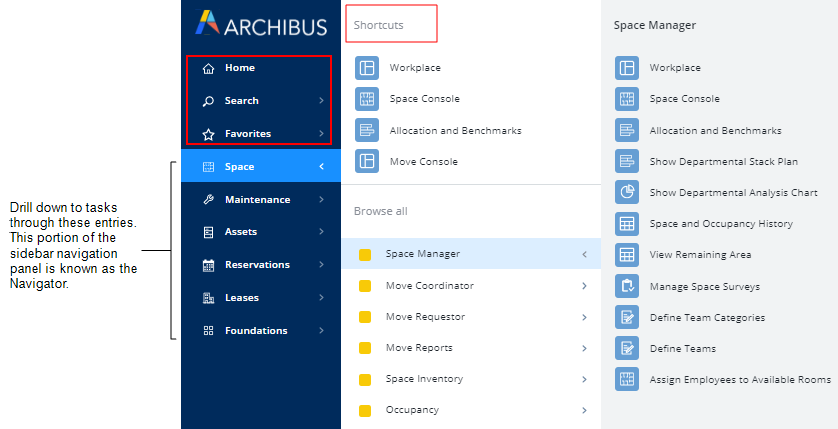The width and height of the screenshot is (838, 429).
Task: Click the Reservations calendar icon
Action: [x=208, y=265]
